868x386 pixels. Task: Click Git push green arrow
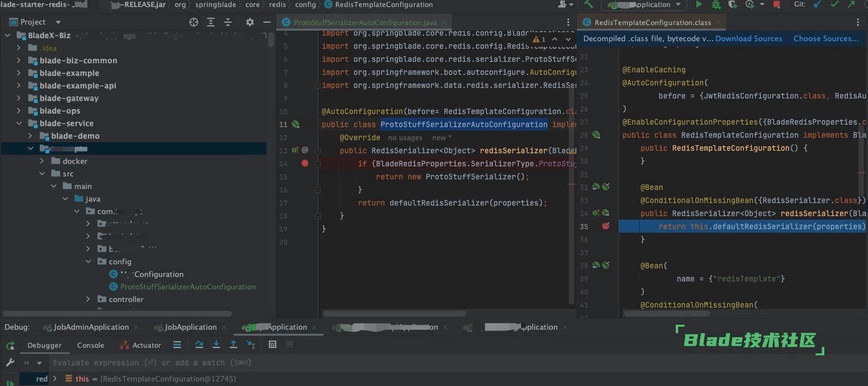click(x=851, y=5)
